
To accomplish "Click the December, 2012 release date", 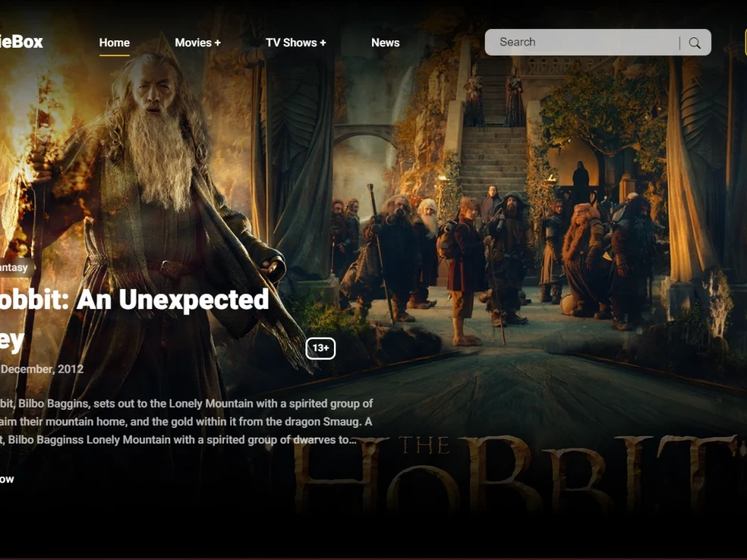I will (x=42, y=369).
